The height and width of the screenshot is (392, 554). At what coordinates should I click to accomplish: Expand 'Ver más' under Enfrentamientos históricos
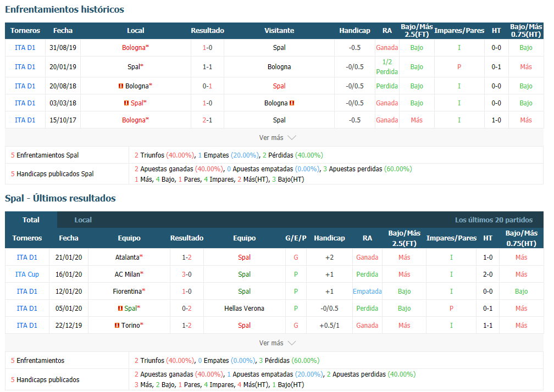click(x=277, y=138)
